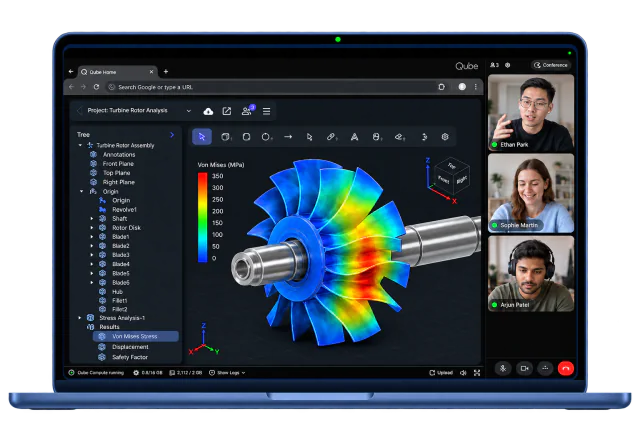
Task: Open the participants count icon
Action: tap(494, 65)
